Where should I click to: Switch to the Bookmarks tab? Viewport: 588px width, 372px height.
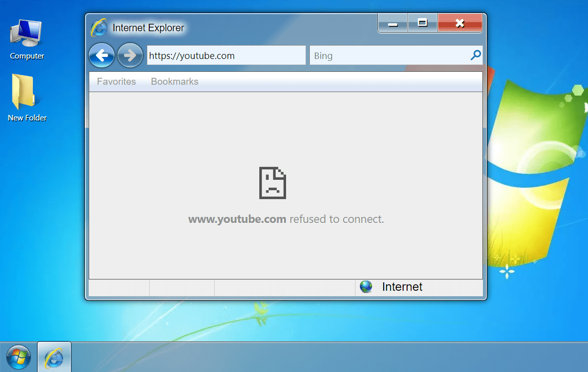[x=175, y=81]
